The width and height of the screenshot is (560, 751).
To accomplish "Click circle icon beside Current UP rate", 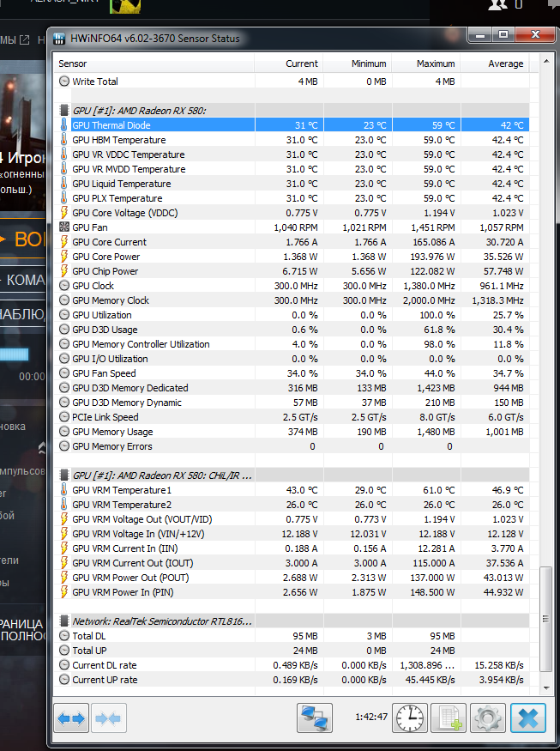I will point(63,680).
